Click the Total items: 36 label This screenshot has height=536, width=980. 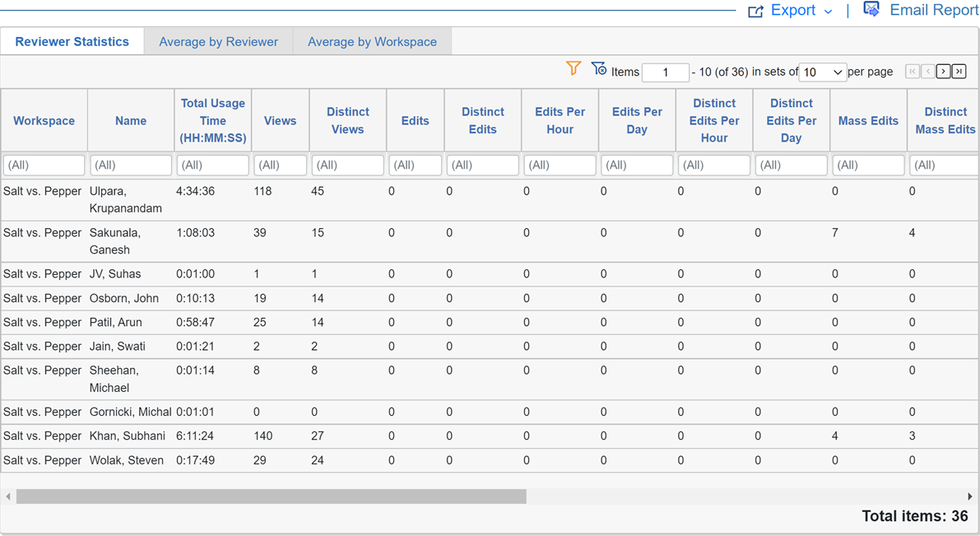pos(914,516)
